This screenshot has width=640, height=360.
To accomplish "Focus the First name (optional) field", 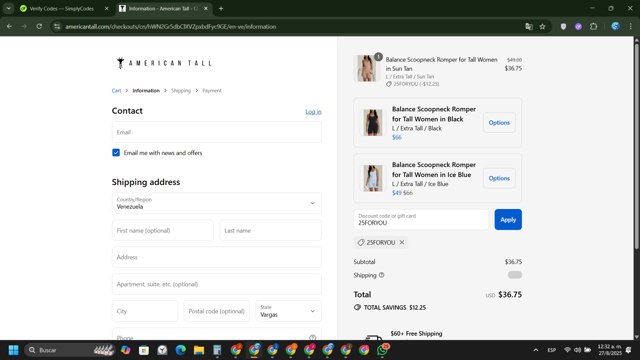I will click(163, 230).
